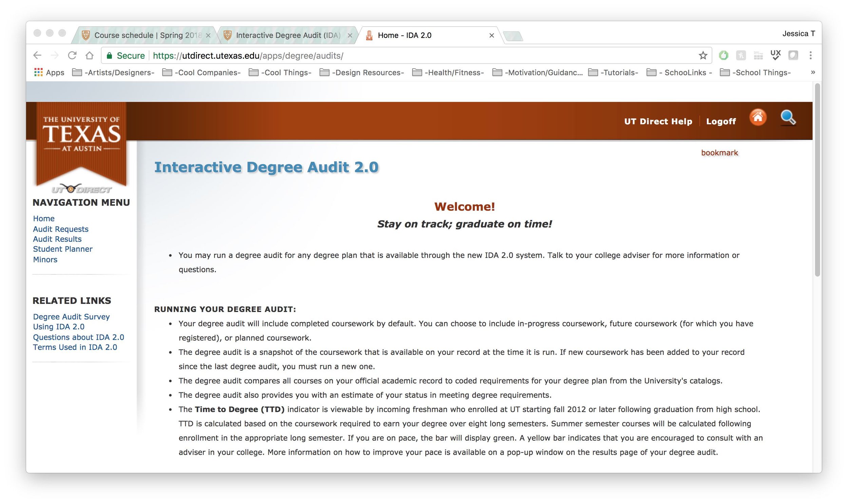Click the Jessica T profile button
Viewport: 848px width, 504px height.
click(798, 34)
